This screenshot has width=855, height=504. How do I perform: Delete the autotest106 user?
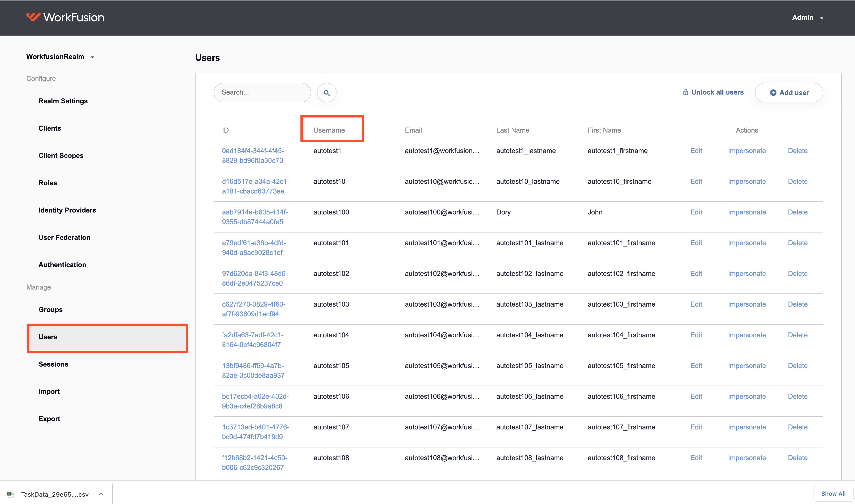coord(798,396)
